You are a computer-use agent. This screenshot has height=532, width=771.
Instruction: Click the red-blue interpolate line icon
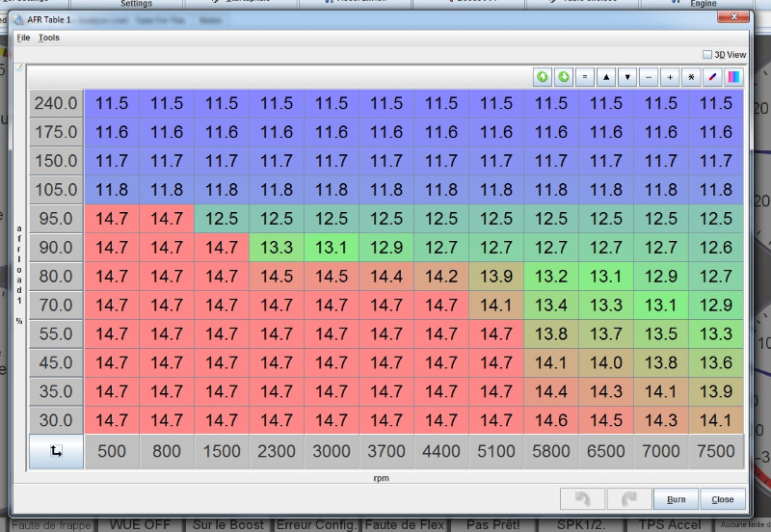(x=712, y=77)
